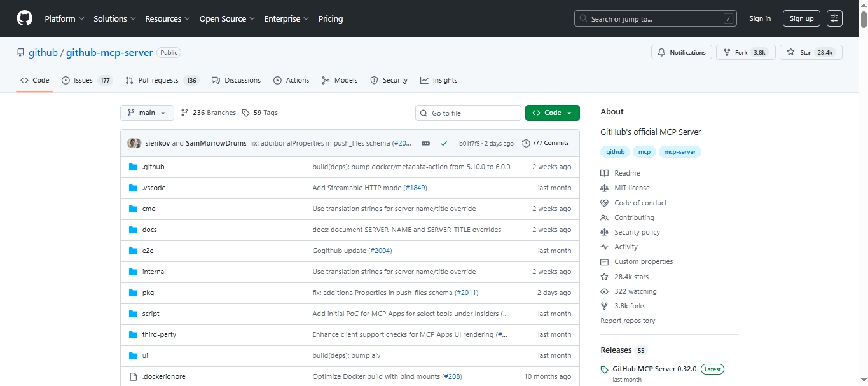Click the GitHub logo in top left
868x386 pixels.
[24, 18]
